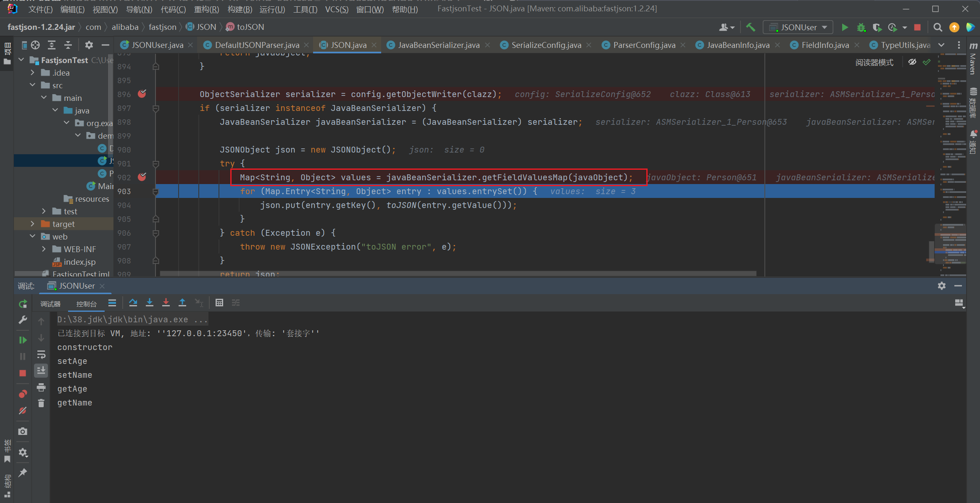Click View Breakpoints double red circles
This screenshot has height=503, width=980.
(23, 394)
